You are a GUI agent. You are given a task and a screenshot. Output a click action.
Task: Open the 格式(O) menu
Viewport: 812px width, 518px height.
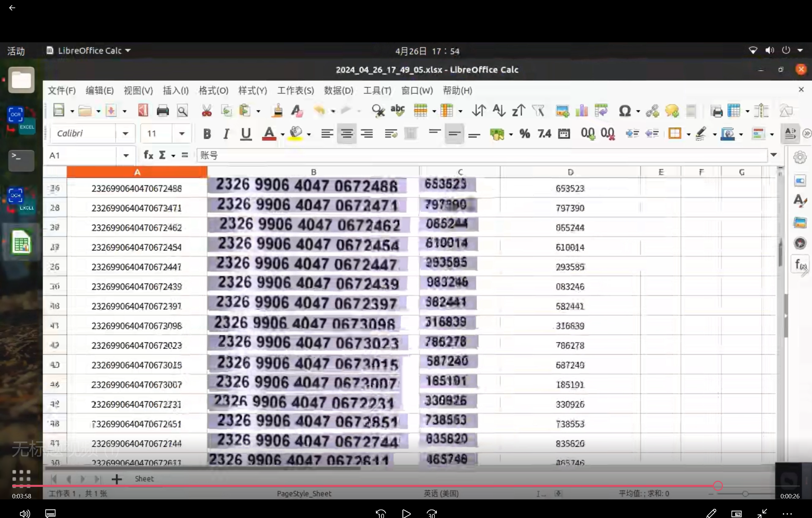coord(213,90)
